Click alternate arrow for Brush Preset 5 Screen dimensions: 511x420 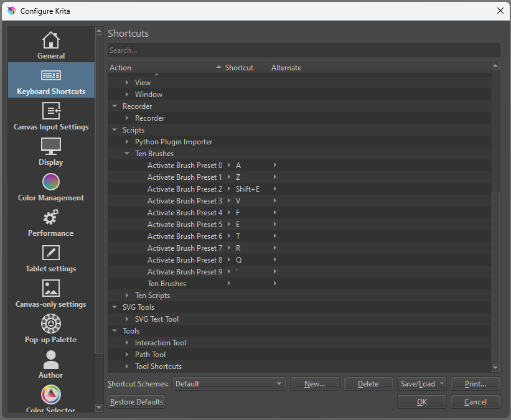[x=275, y=224]
